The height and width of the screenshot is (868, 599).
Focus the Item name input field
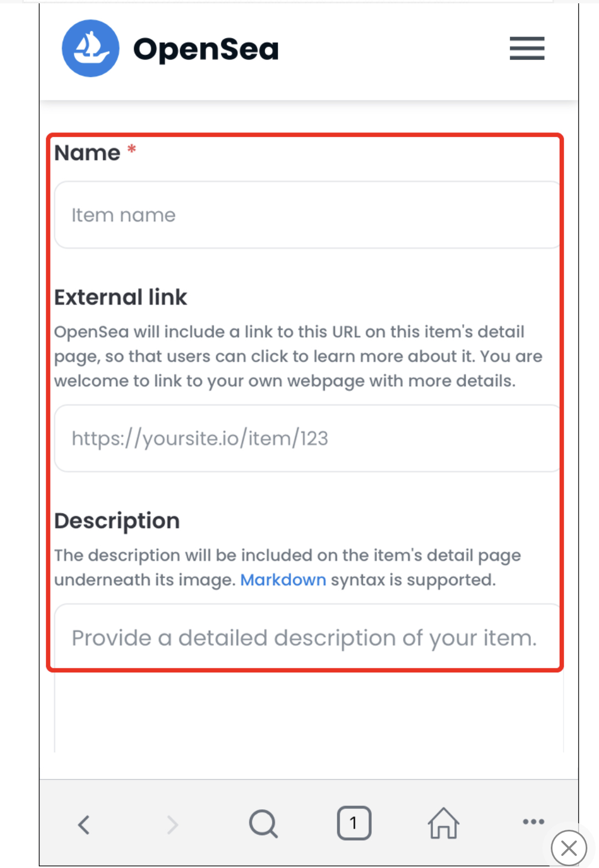click(x=308, y=215)
